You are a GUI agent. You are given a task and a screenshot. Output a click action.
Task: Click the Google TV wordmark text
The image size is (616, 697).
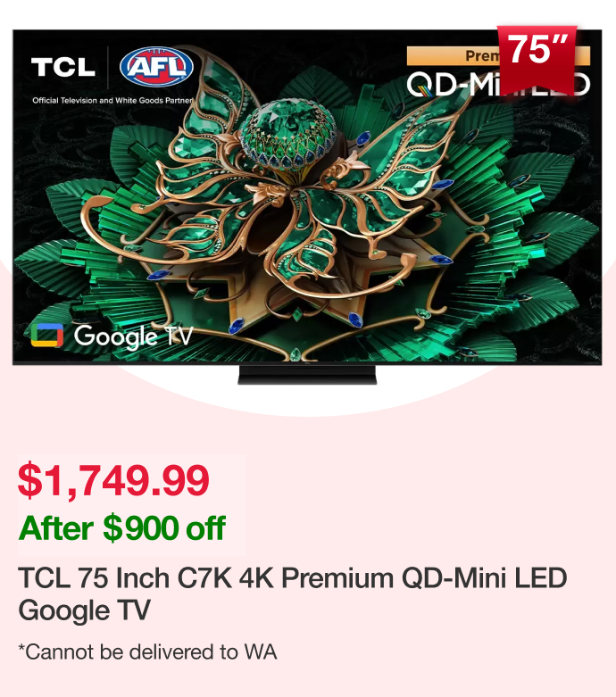coord(133,336)
